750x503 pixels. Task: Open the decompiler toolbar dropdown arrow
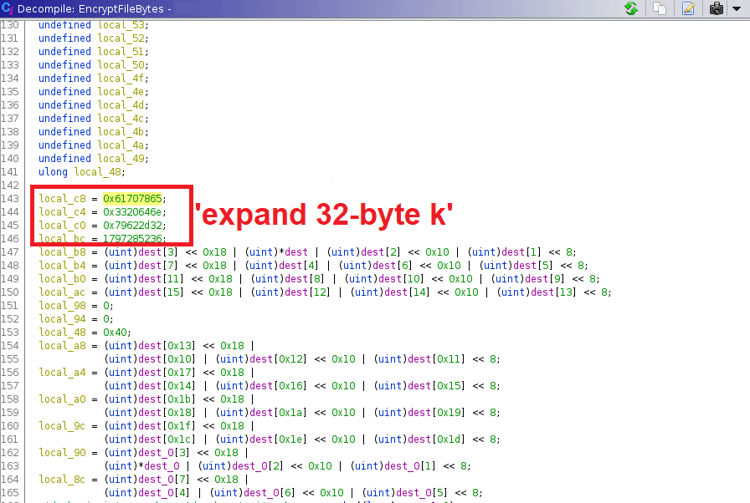(x=737, y=9)
